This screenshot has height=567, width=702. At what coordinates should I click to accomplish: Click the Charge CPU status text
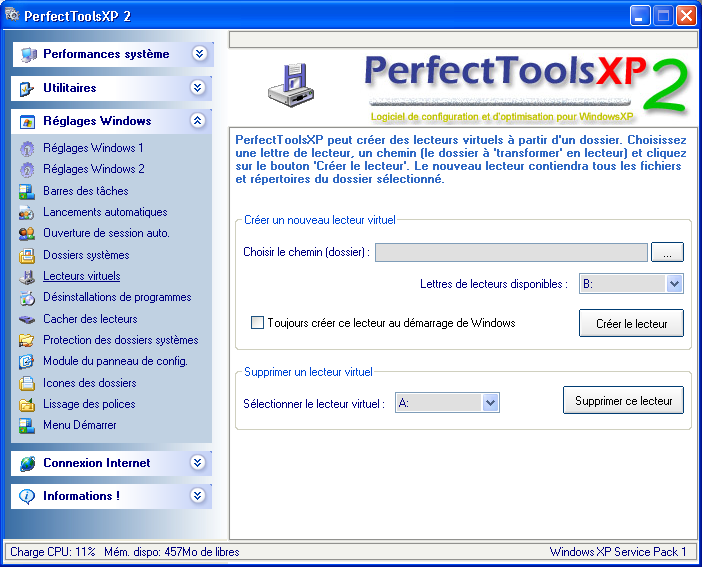(53, 552)
